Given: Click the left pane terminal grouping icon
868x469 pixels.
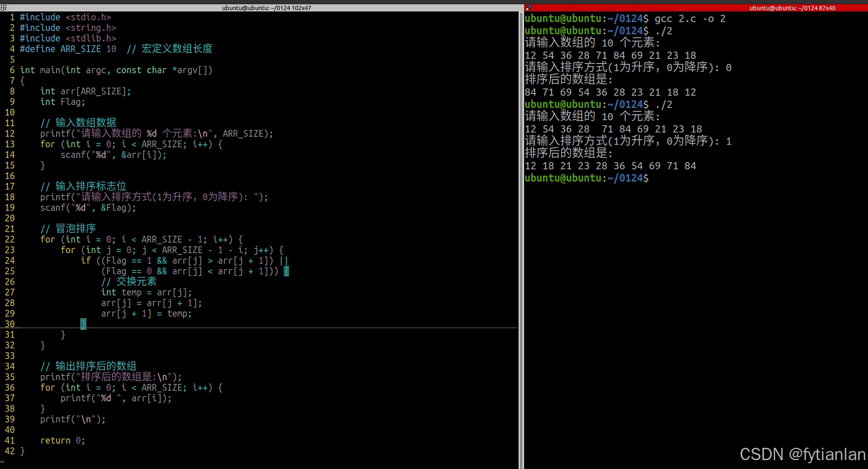Looking at the screenshot, I should (x=3, y=8).
